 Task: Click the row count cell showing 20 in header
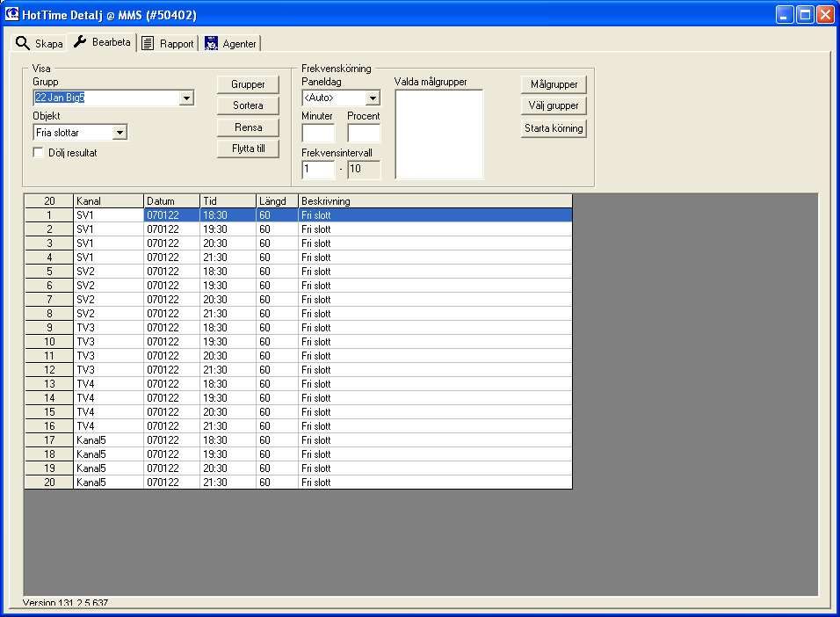[48, 201]
